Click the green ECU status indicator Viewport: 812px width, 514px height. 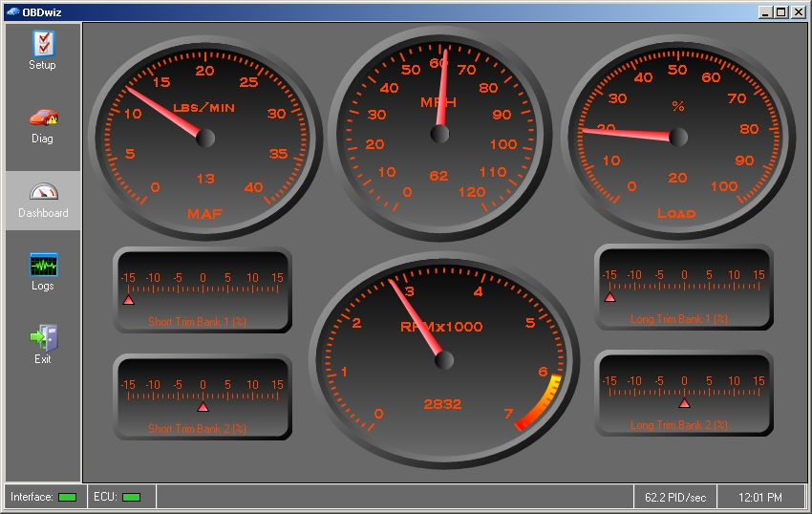(x=131, y=498)
